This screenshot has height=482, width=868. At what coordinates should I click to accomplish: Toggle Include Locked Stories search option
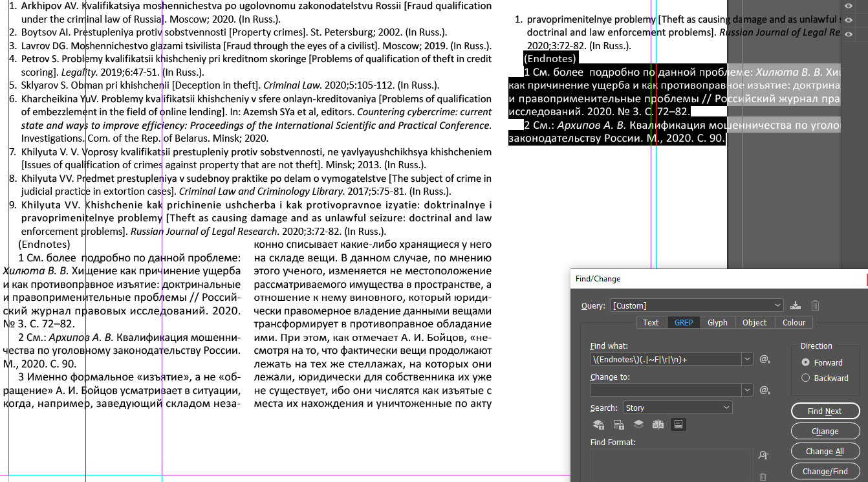click(x=618, y=424)
